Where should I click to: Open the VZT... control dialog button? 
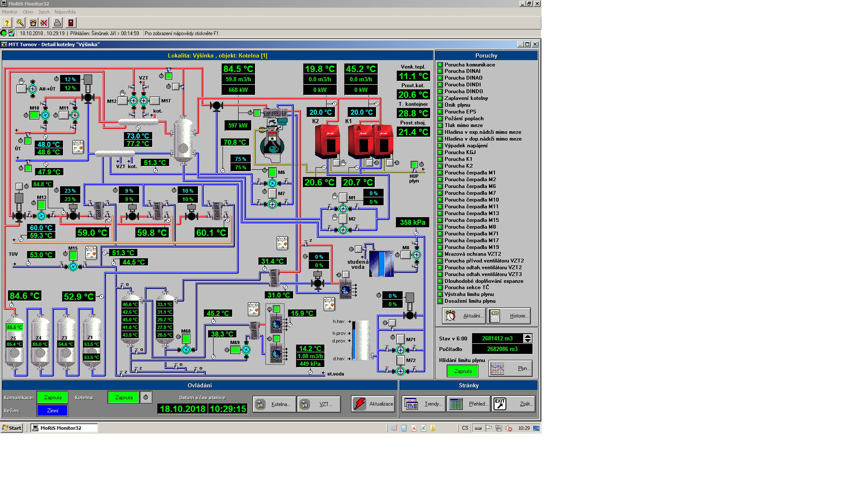pos(319,404)
